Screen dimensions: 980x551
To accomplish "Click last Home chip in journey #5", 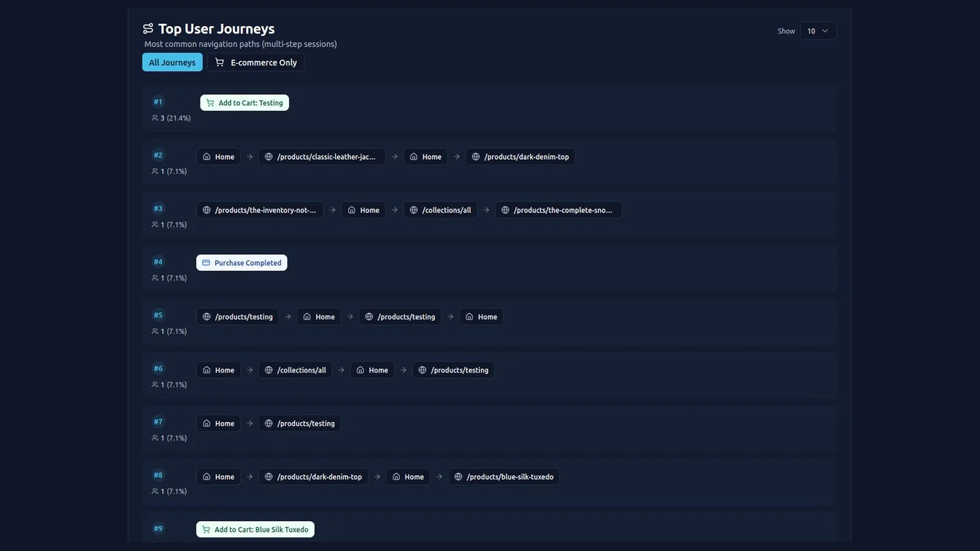I will (x=481, y=317).
